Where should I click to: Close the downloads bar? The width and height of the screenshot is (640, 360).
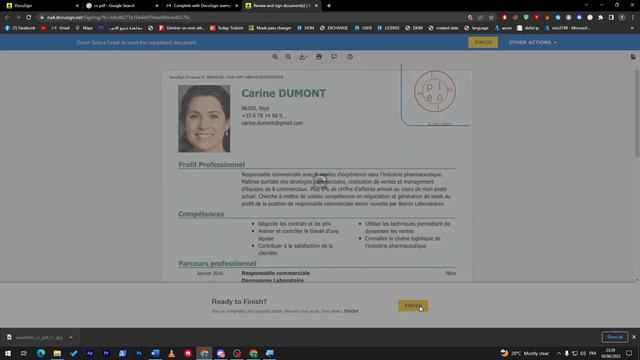coord(634,337)
